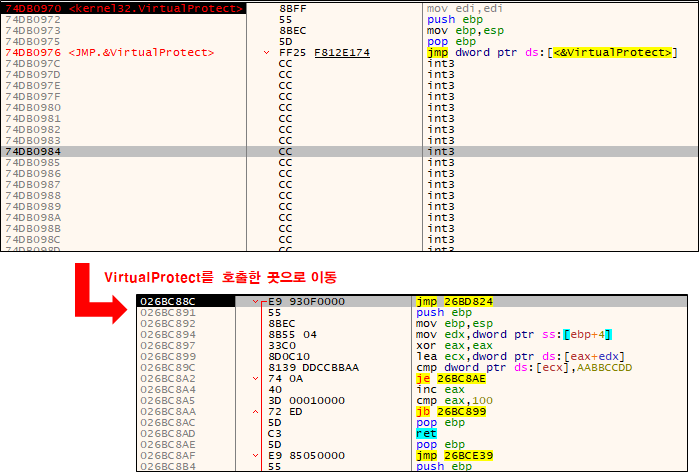The height and width of the screenshot is (472, 699).
Task: Select address 74DB0970 kernel32.VirtualProtect row
Action: click(123, 8)
